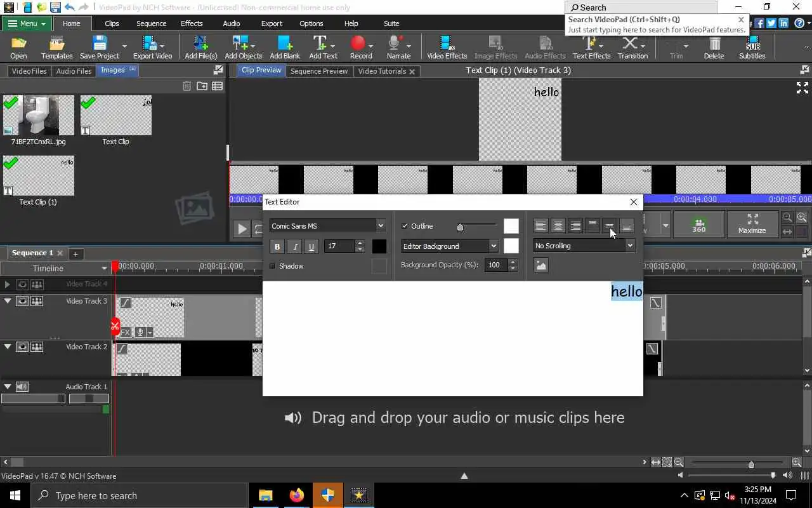
Task: Expand Video Track 4
Action: coord(8,284)
